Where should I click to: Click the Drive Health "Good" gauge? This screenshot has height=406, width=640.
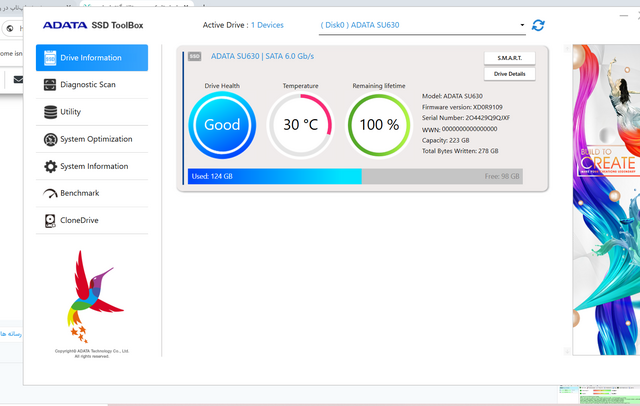(x=222, y=125)
